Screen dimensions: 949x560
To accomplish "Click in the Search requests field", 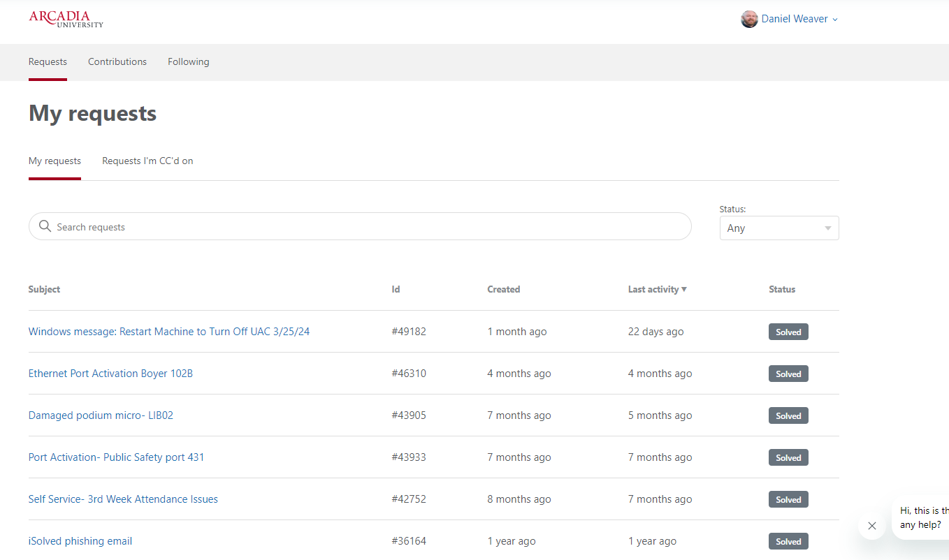I will tap(363, 227).
